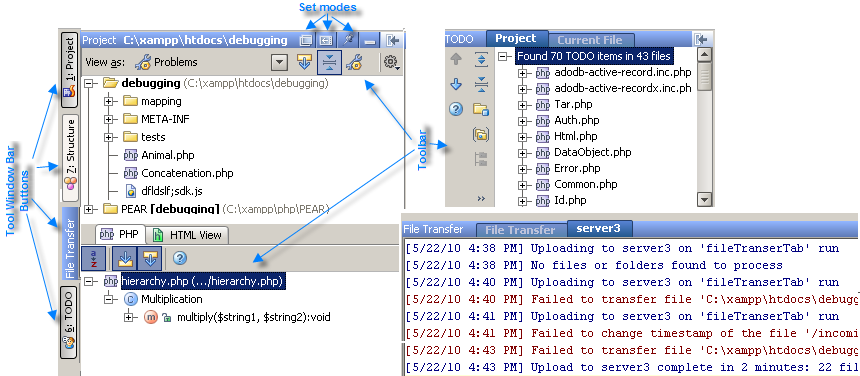Expand the tests folder
860x376 pixels.
coord(109,137)
